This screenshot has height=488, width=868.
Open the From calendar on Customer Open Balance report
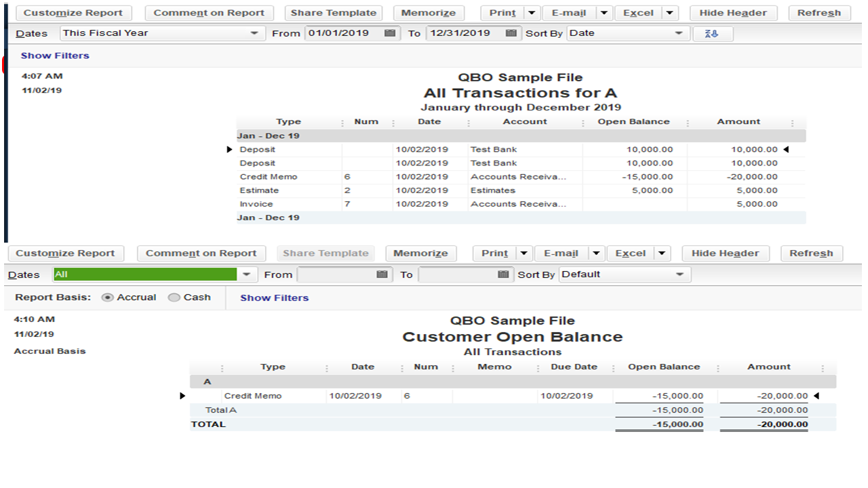382,274
